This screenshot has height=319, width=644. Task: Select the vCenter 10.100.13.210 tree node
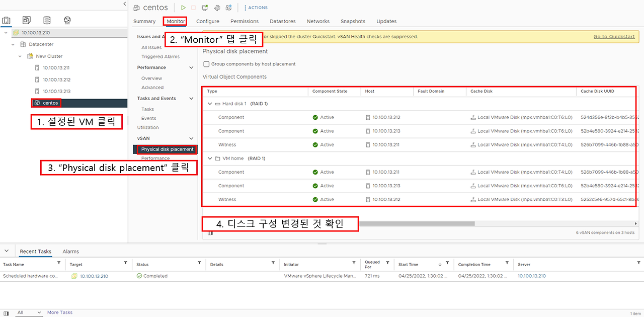click(x=36, y=32)
